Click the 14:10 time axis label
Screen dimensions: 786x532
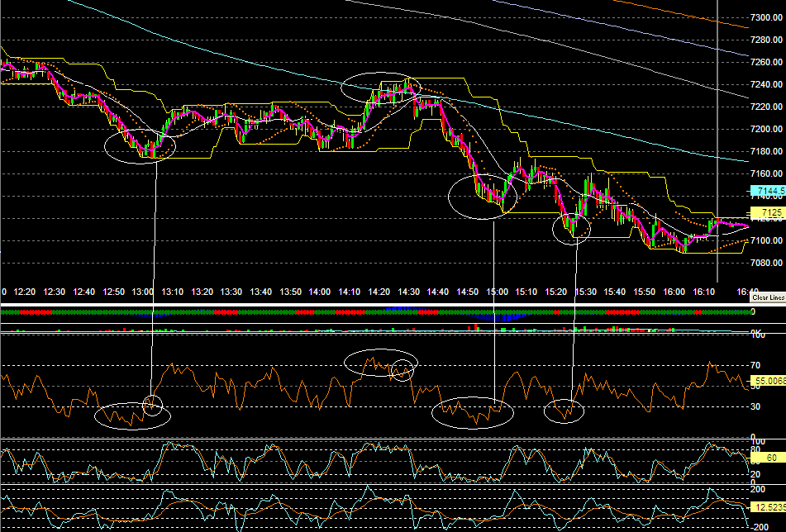coord(350,292)
